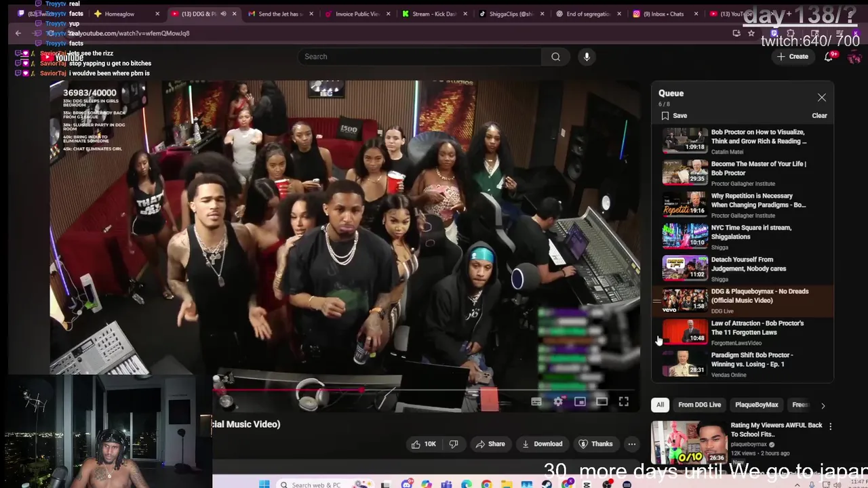Switch the player to miniplayer
The width and height of the screenshot is (868, 488).
[580, 402]
